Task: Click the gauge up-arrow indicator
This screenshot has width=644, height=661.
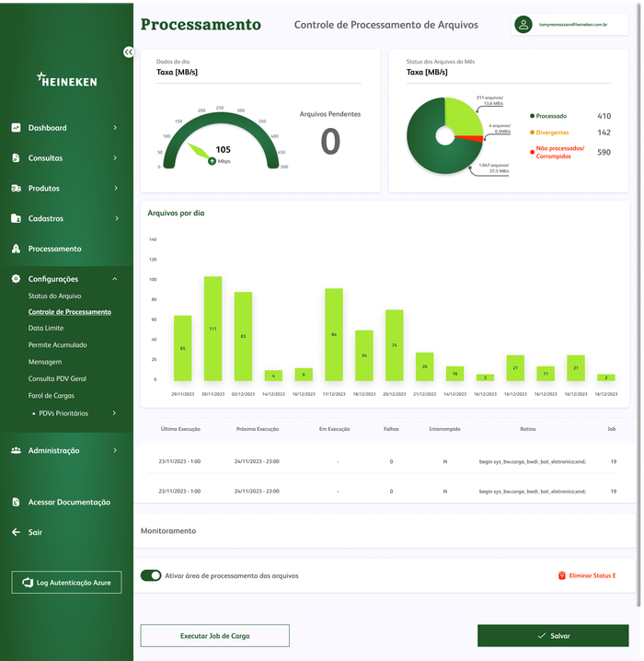Action: (212, 161)
